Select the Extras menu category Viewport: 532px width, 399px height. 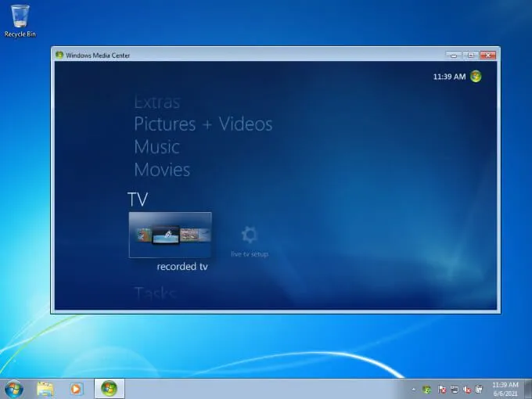(156, 102)
